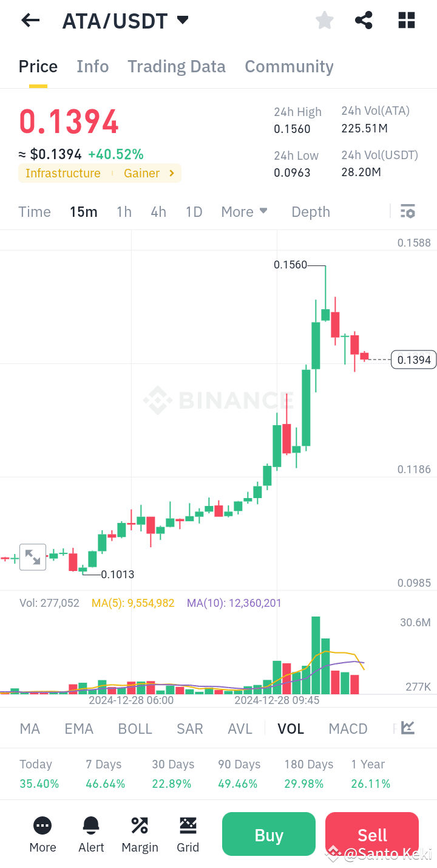Viewport: 437px width, 868px height.
Task: Open the Community tab
Action: coord(290,66)
